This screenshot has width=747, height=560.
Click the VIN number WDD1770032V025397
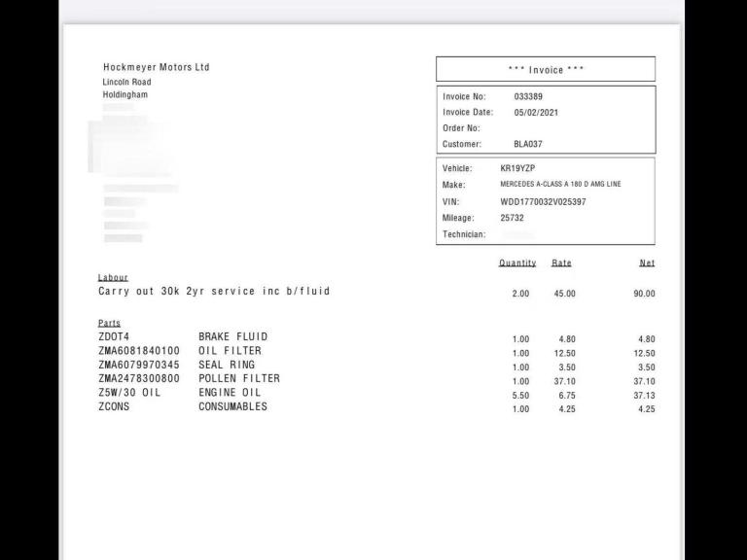click(x=543, y=201)
